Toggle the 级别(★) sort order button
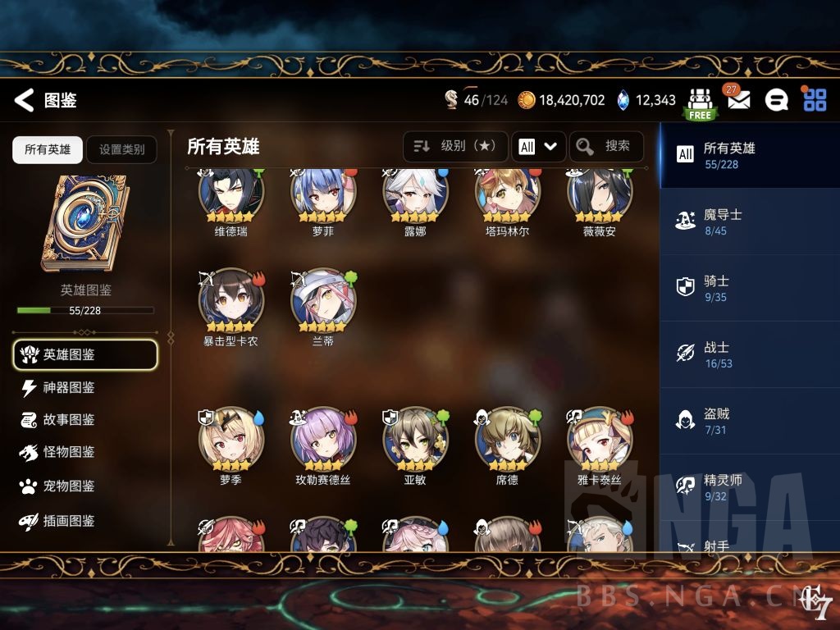 click(x=454, y=146)
